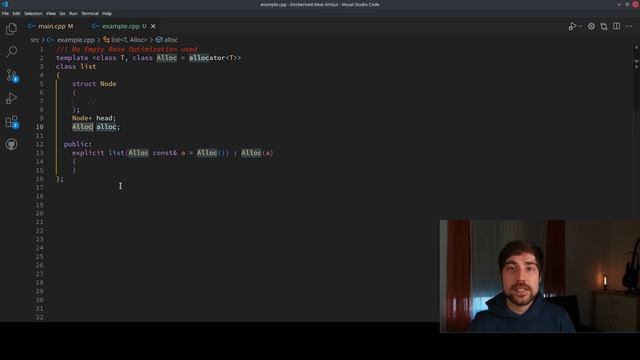Click line number 10 in the gutter

click(x=40, y=127)
